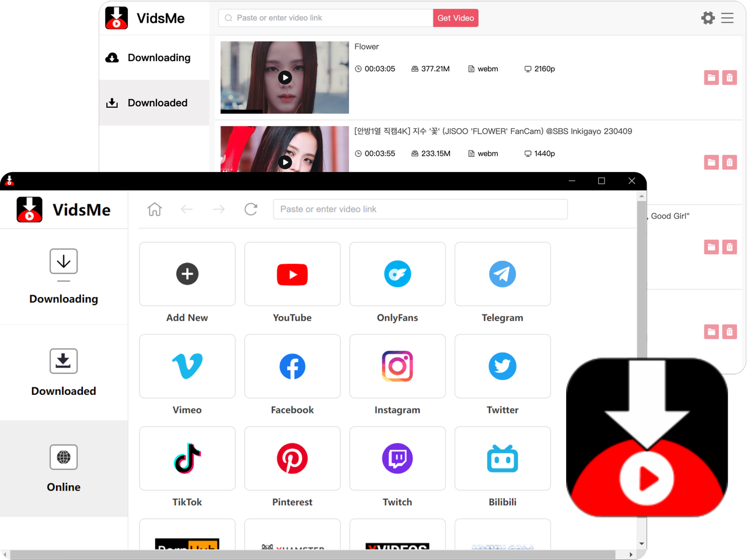Maximize the front VidsMe window
This screenshot has height=560, width=747.
click(x=602, y=181)
